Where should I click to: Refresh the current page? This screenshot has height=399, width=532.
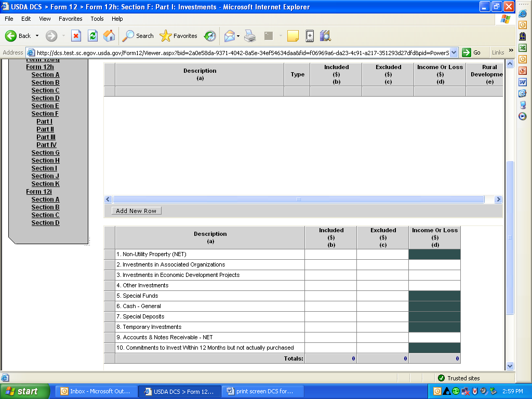pyautogui.click(x=92, y=36)
